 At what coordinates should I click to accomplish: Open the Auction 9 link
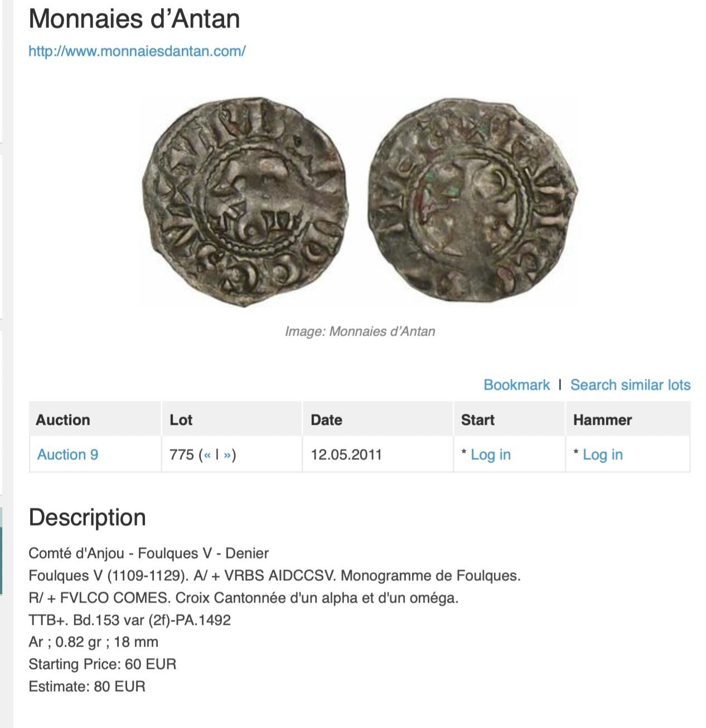click(67, 455)
